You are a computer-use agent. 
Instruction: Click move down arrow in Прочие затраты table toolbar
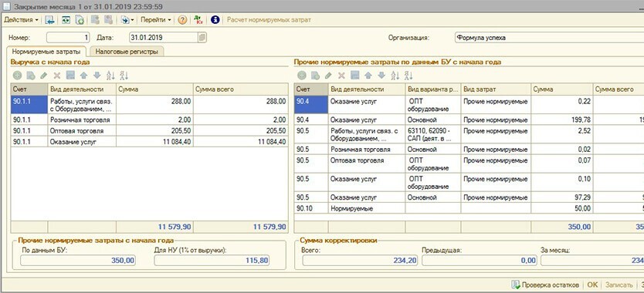381,76
